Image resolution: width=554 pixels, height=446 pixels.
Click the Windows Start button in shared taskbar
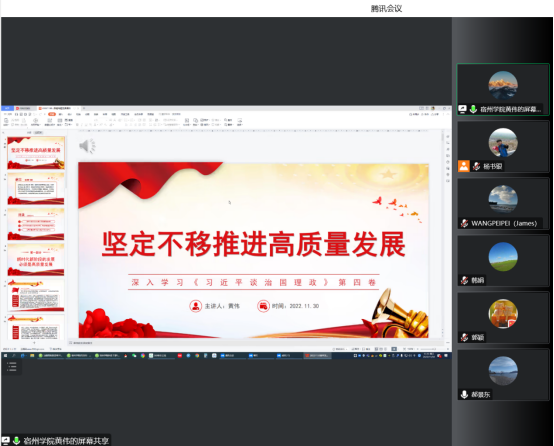click(x=5, y=356)
